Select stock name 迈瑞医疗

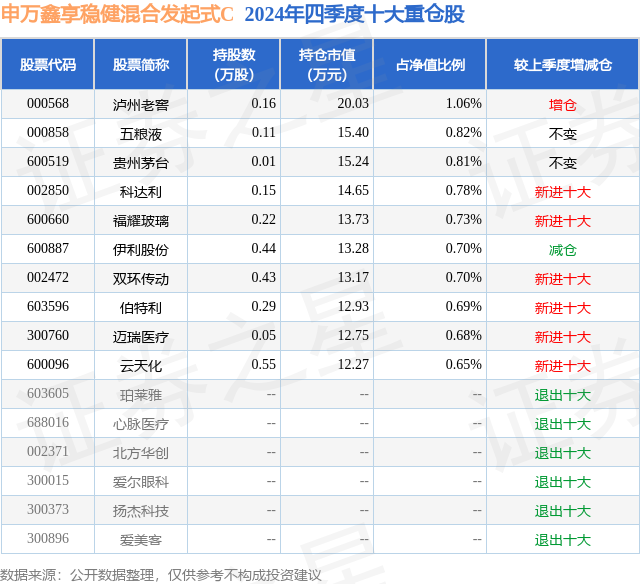pos(141,337)
